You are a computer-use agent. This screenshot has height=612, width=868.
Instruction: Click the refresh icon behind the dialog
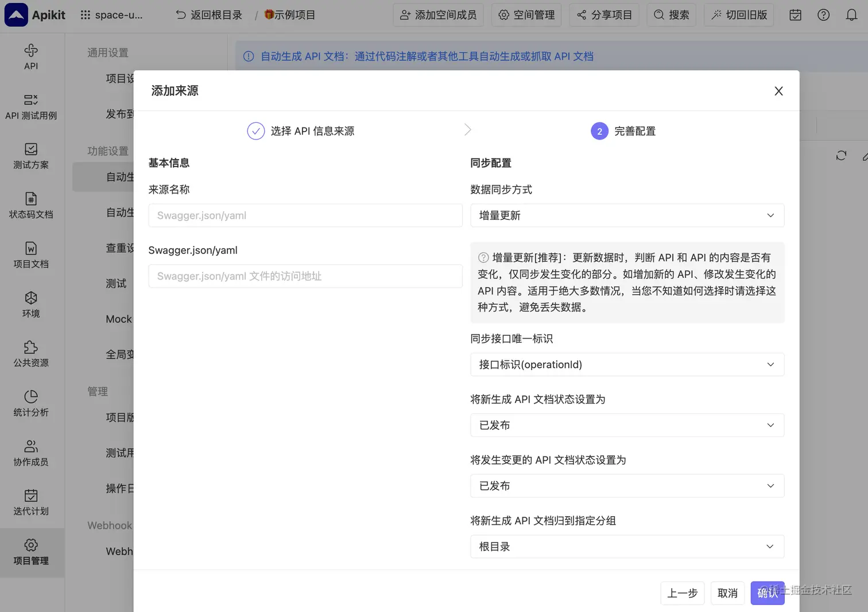point(841,156)
